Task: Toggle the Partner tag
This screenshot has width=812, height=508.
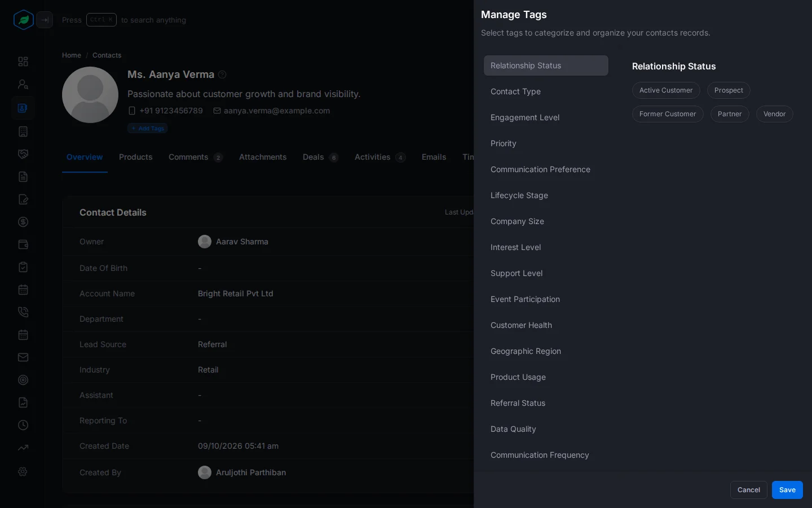Action: pyautogui.click(x=730, y=114)
